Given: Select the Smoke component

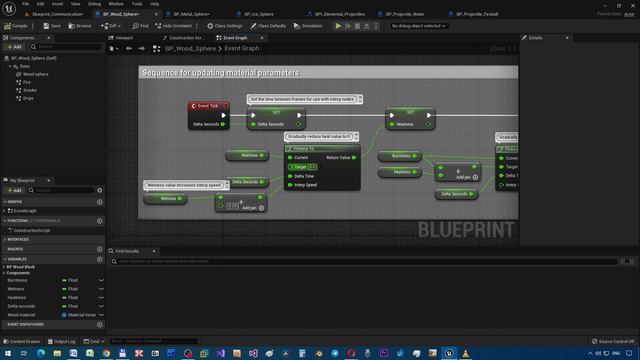Looking at the screenshot, I should (x=29, y=90).
